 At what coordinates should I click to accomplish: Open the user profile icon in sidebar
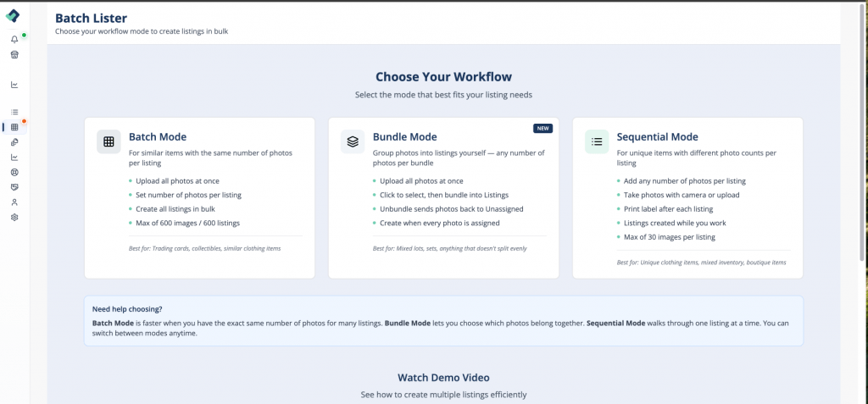(14, 202)
